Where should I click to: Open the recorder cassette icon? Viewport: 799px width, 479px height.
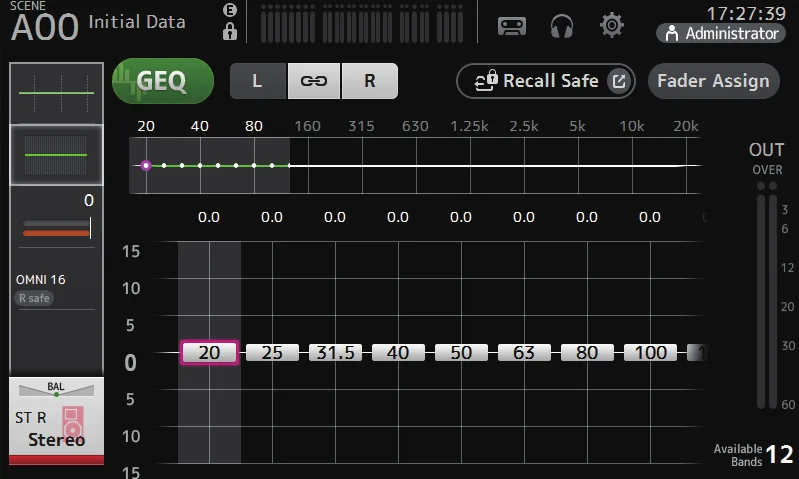[512, 26]
